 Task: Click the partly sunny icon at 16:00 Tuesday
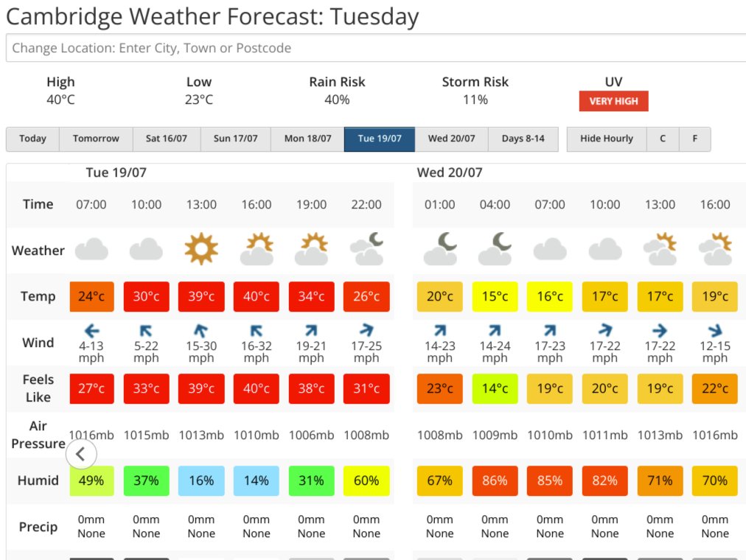coord(257,248)
